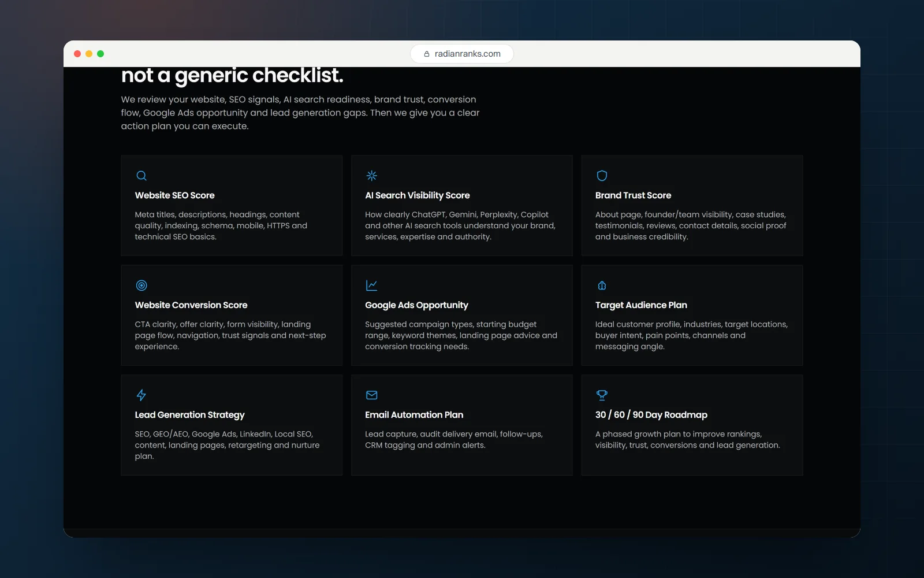
Task: Click the icon above Target Audience Plan
Action: coord(602,286)
